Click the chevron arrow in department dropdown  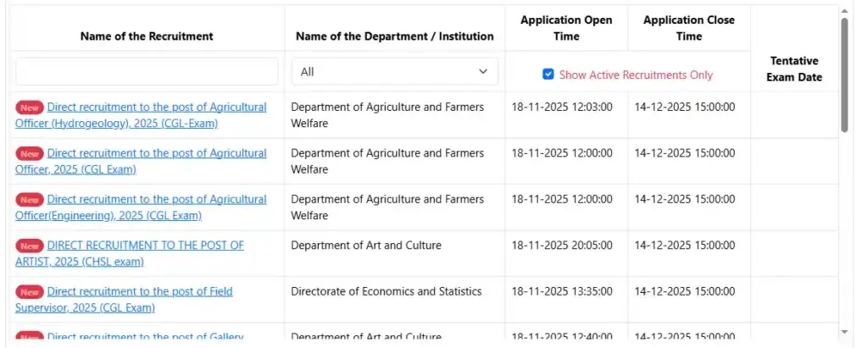click(x=483, y=72)
